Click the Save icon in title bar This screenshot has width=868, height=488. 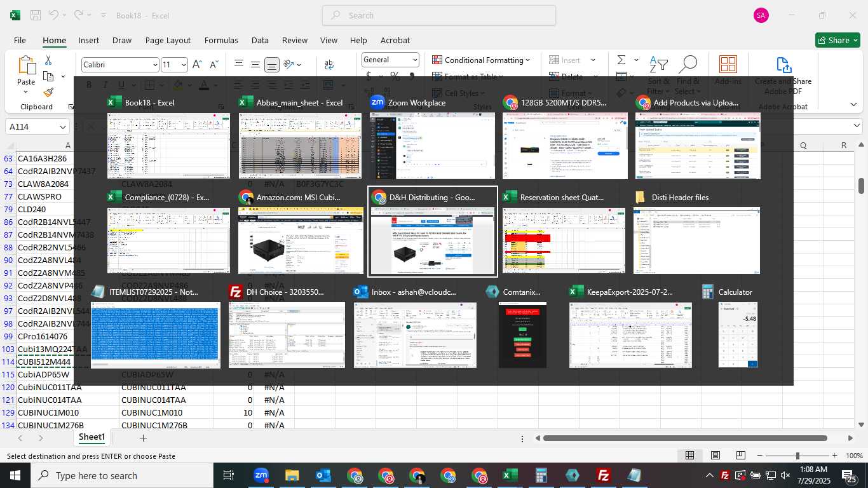[36, 15]
